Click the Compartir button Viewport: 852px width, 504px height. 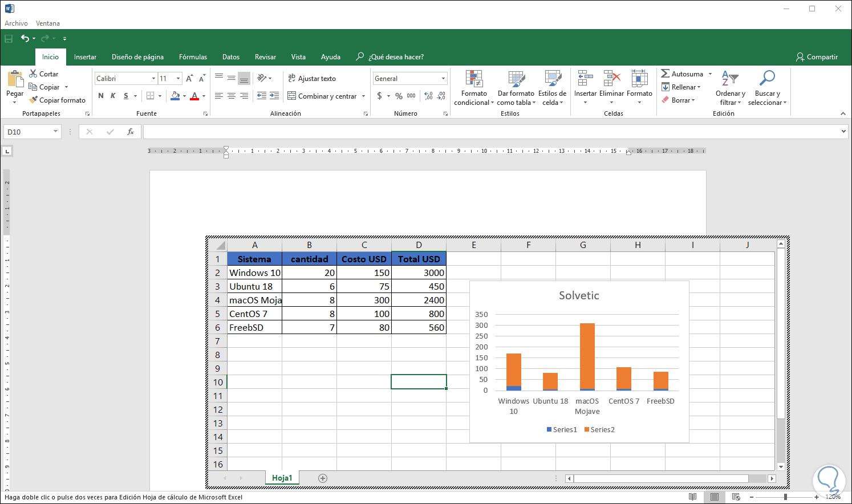[817, 57]
